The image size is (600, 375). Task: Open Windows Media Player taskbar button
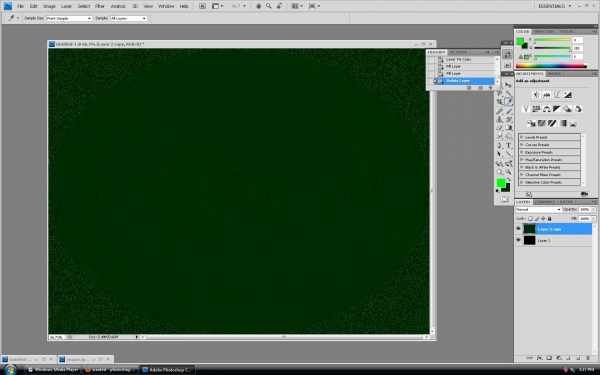53,370
